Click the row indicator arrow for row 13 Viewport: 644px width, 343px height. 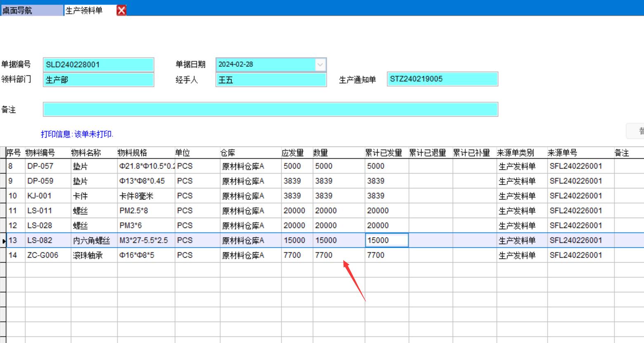[3, 241]
